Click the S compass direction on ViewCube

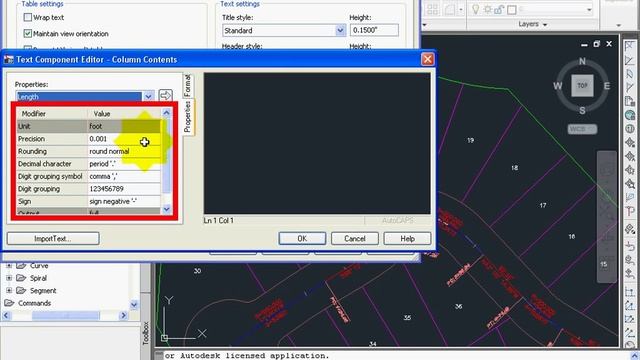tap(582, 110)
